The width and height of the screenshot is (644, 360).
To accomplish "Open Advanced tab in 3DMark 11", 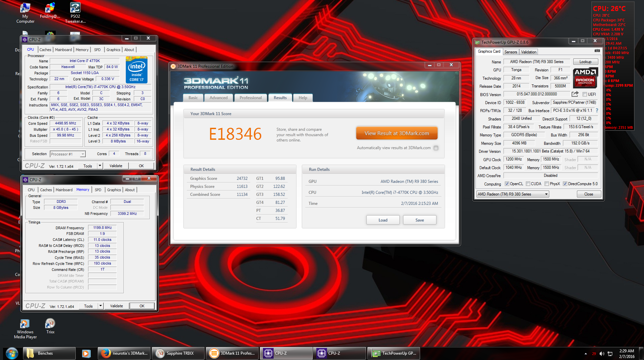I will click(x=219, y=98).
